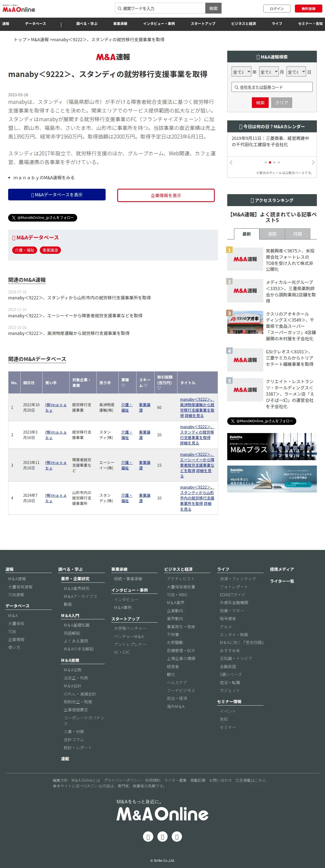
Task: Click the クリア button in M&A速報検索
Action: [x=282, y=103]
